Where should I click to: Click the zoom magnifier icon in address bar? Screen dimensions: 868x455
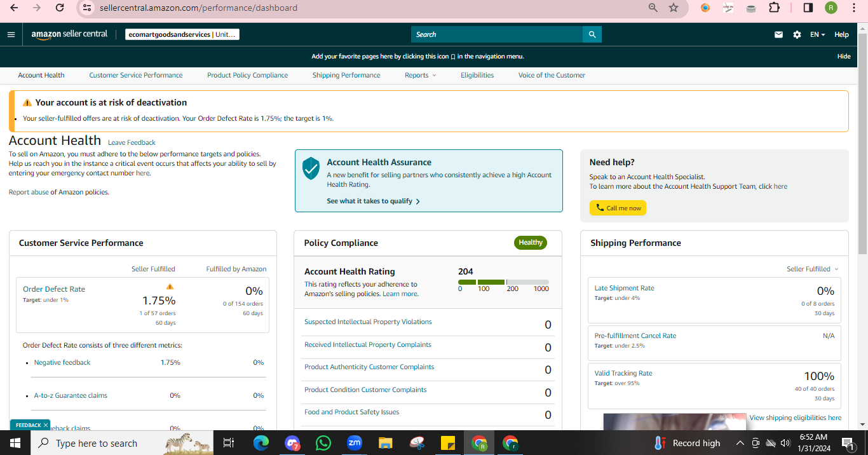(x=653, y=8)
